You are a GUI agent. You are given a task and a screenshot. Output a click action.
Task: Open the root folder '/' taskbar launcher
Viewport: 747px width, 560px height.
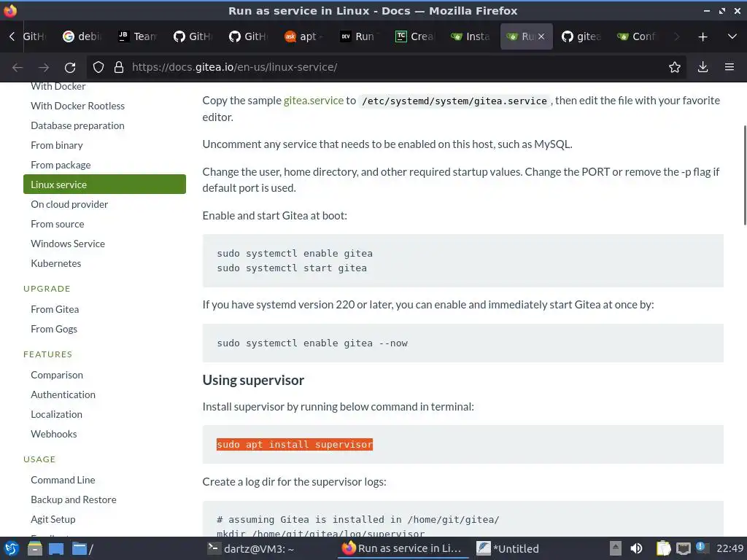82,548
